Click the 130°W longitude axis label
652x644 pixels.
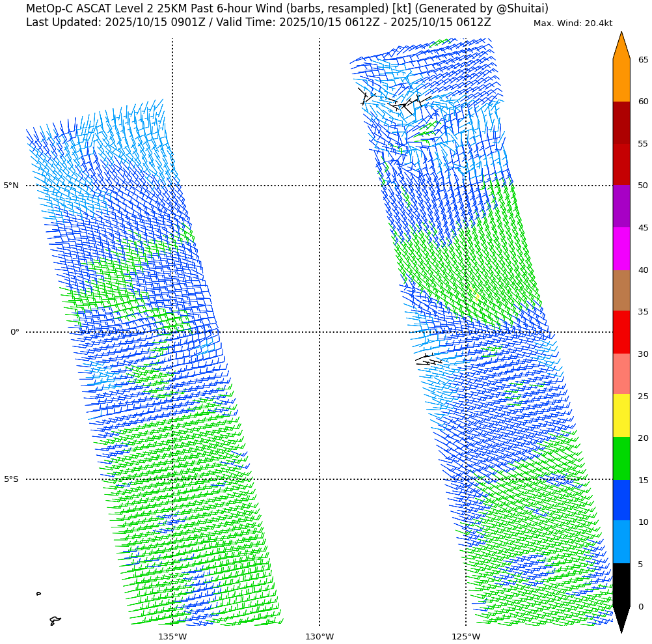tap(319, 636)
